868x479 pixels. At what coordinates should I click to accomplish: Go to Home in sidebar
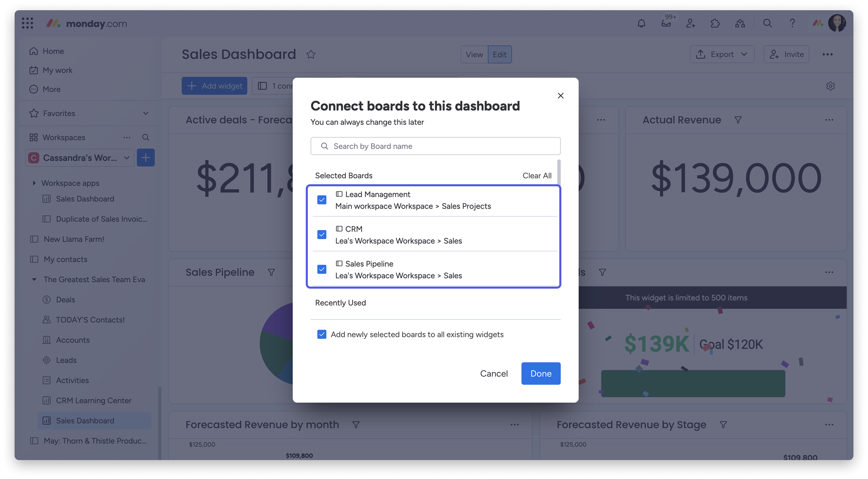pyautogui.click(x=46, y=51)
